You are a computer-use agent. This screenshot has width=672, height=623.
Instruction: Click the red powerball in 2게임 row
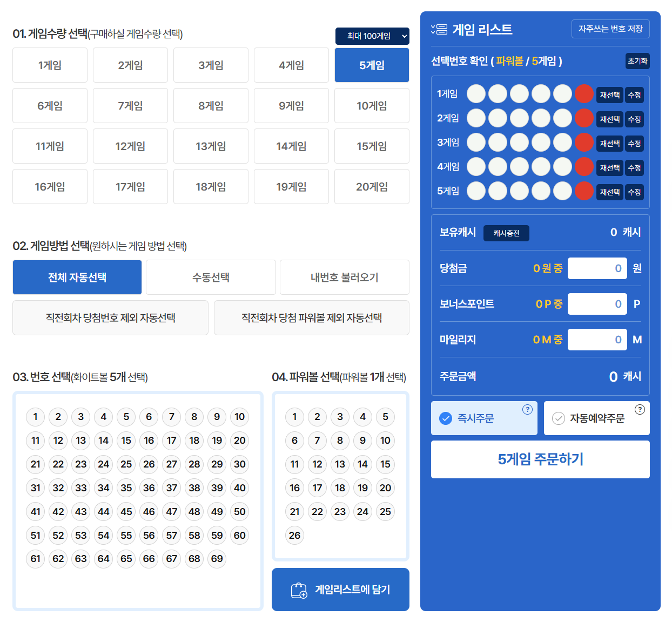[x=584, y=118]
